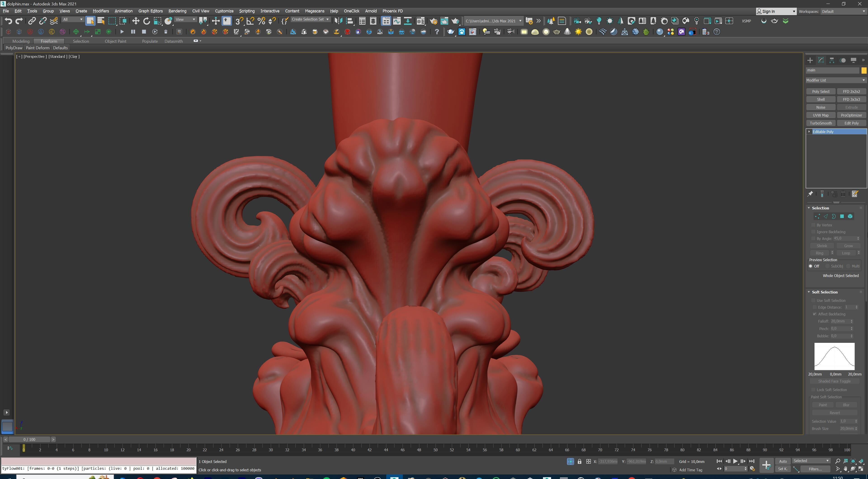The height and width of the screenshot is (479, 868).
Task: Apply the TurboSmooth modifier button
Action: pos(821,123)
